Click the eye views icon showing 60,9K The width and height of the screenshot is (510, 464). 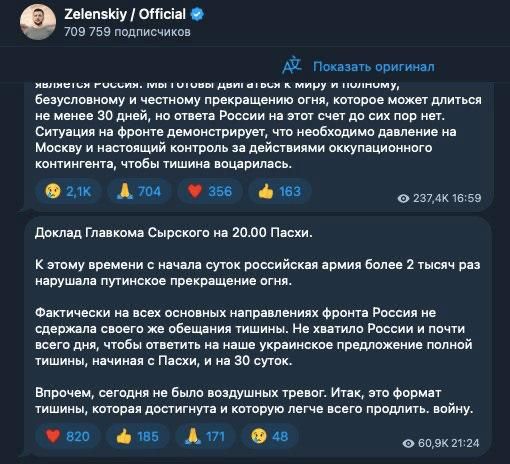click(408, 443)
